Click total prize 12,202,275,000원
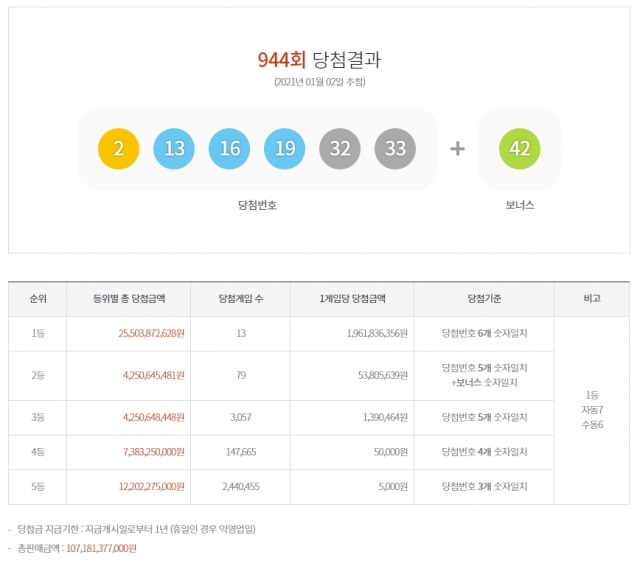 [x=151, y=487]
